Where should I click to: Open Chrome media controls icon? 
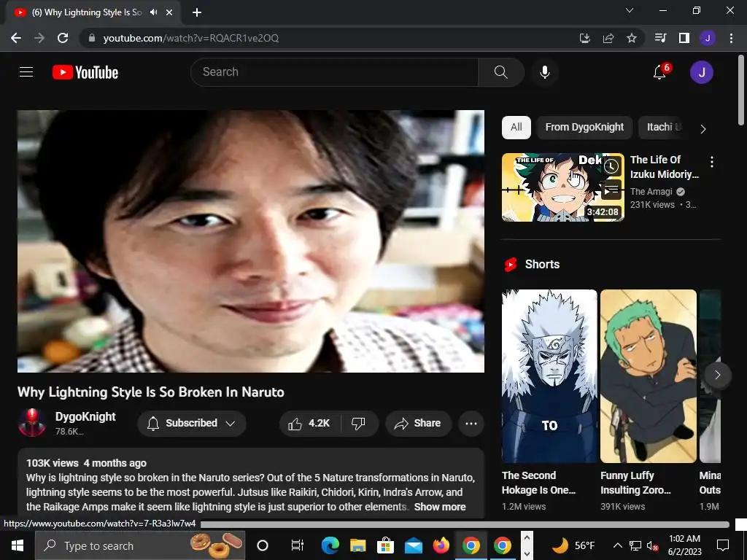[x=660, y=38]
